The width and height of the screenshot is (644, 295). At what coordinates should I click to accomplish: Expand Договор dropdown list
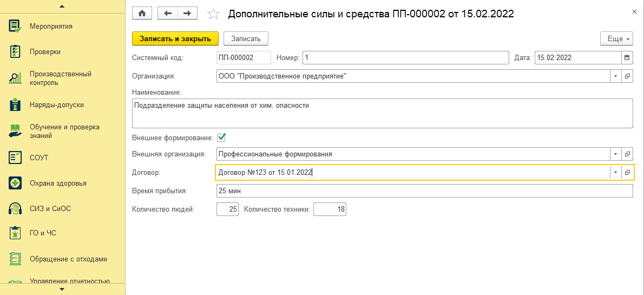pyautogui.click(x=616, y=173)
